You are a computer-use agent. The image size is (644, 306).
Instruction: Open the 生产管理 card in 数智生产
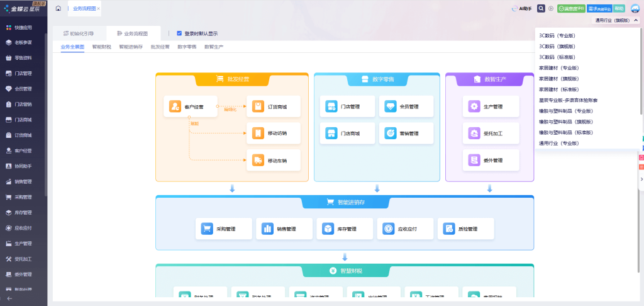491,106
